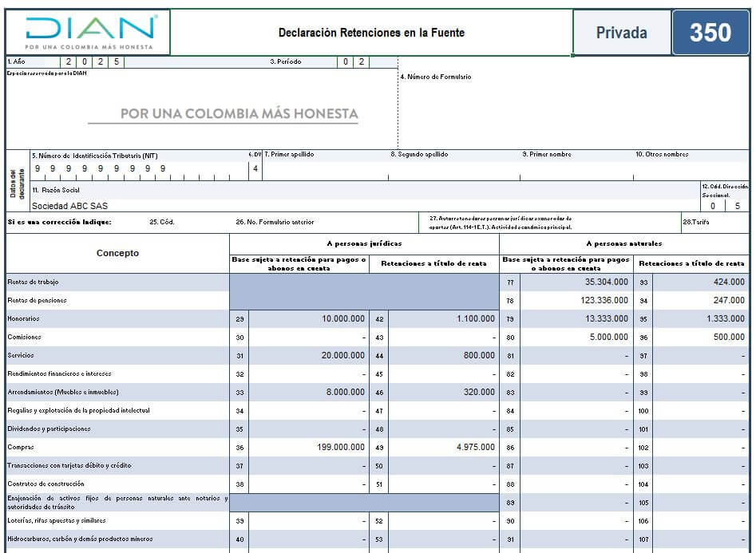Click the Año digit 5 box
This screenshot has height=553, width=756.
[117, 61]
